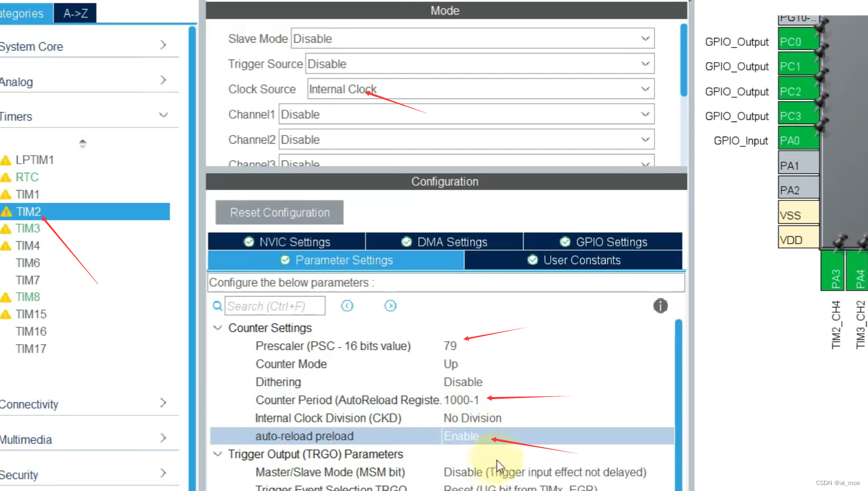The width and height of the screenshot is (868, 491).
Task: Open the Parameter Settings tab
Action: click(x=336, y=260)
